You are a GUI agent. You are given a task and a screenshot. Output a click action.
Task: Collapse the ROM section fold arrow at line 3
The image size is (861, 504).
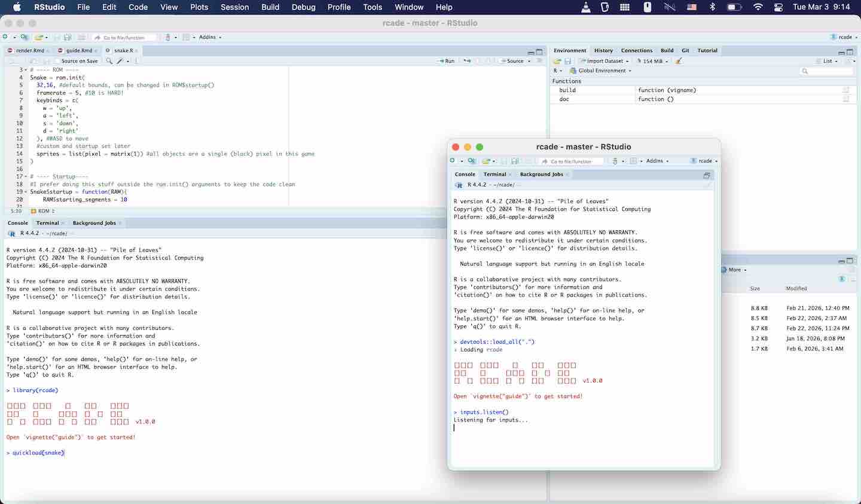(25, 70)
